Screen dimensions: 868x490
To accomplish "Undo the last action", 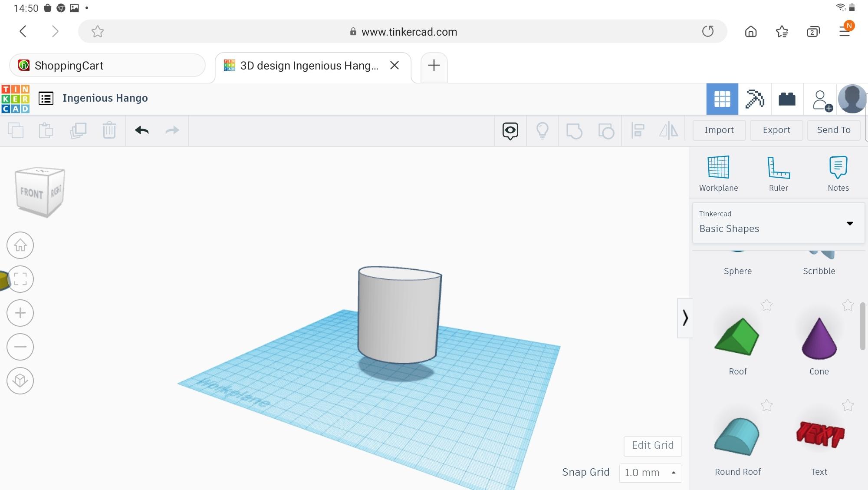I will (142, 130).
